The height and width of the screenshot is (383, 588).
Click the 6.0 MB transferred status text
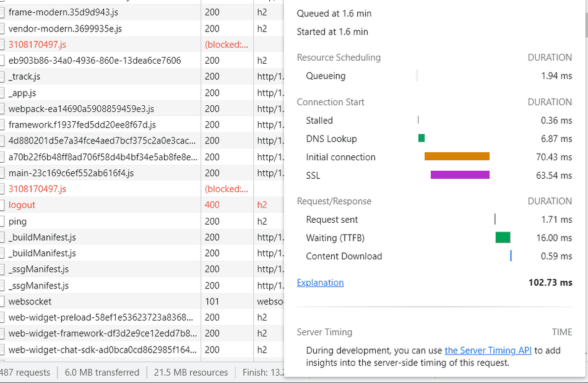[x=102, y=372]
